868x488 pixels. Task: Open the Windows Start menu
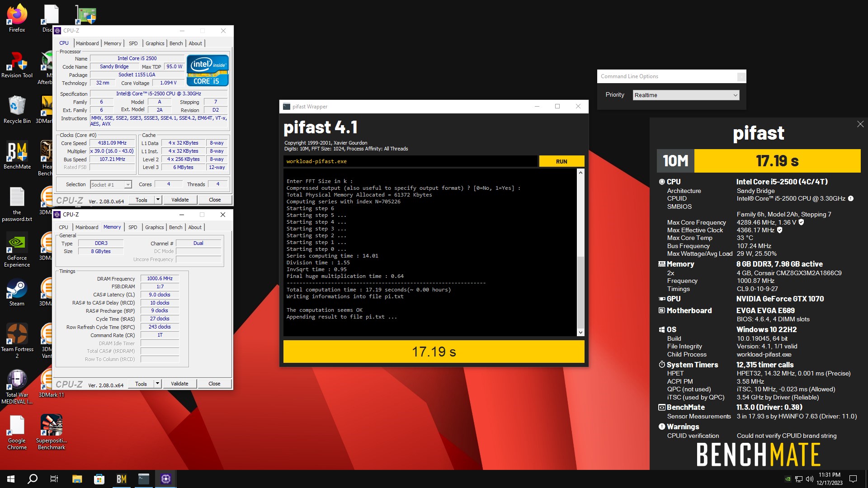[11, 479]
